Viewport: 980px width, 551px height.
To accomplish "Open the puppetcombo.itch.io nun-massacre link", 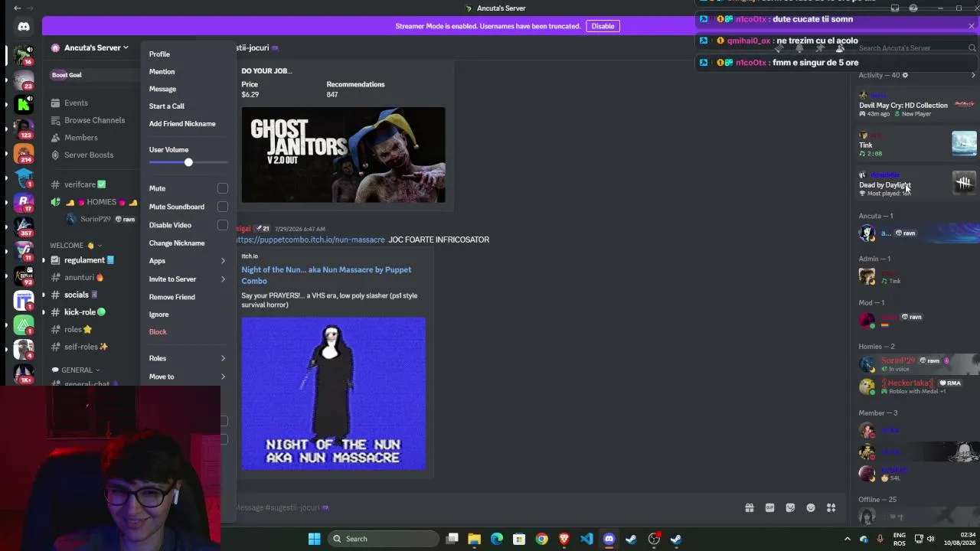I will click(x=310, y=240).
